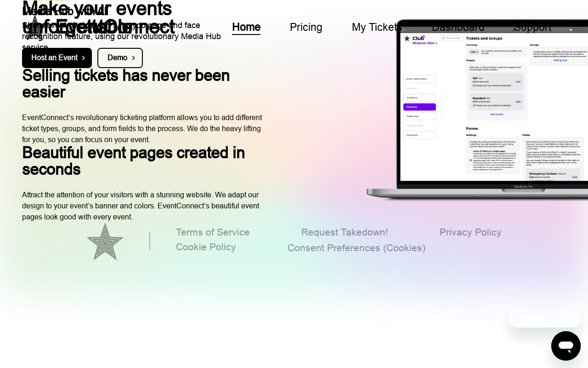Screen dimensions: 588x368
Task: Click the heading 'Selling tickets has never been easier'
Action: 126,84
